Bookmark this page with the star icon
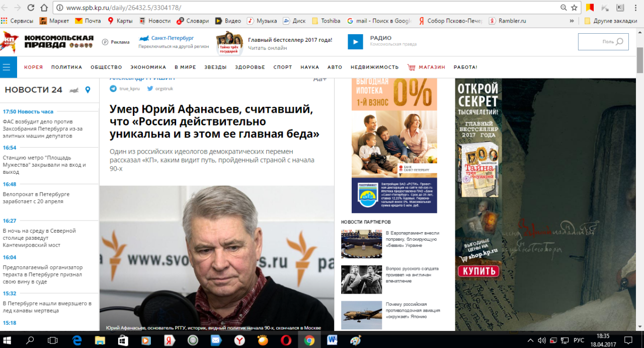This screenshot has width=644, height=348. (574, 8)
